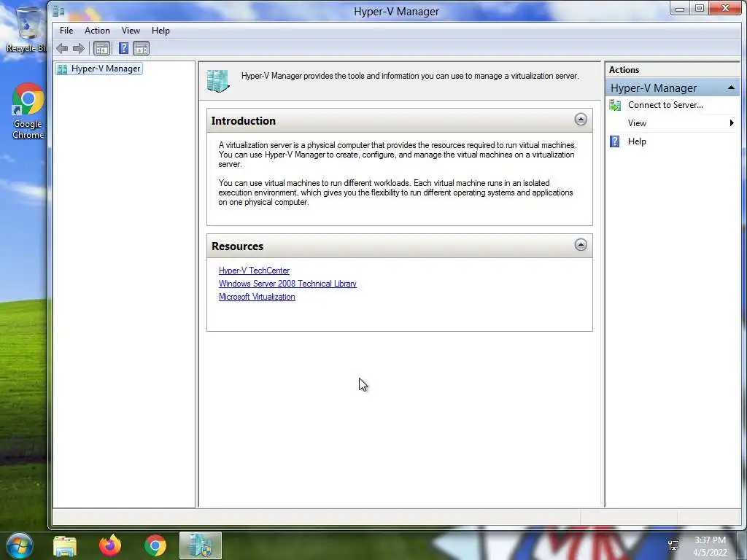Select the Recycle Bin desktop icon
The image size is (747, 560).
26,29
